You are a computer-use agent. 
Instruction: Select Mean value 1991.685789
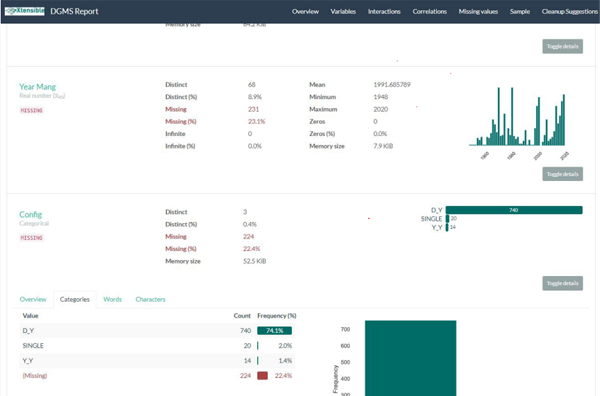coord(392,85)
